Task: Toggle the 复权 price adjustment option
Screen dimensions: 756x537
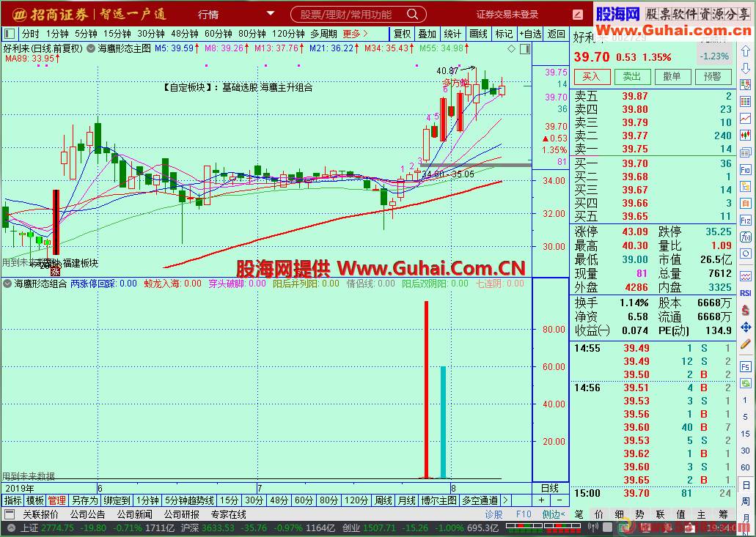Action: coord(402,34)
